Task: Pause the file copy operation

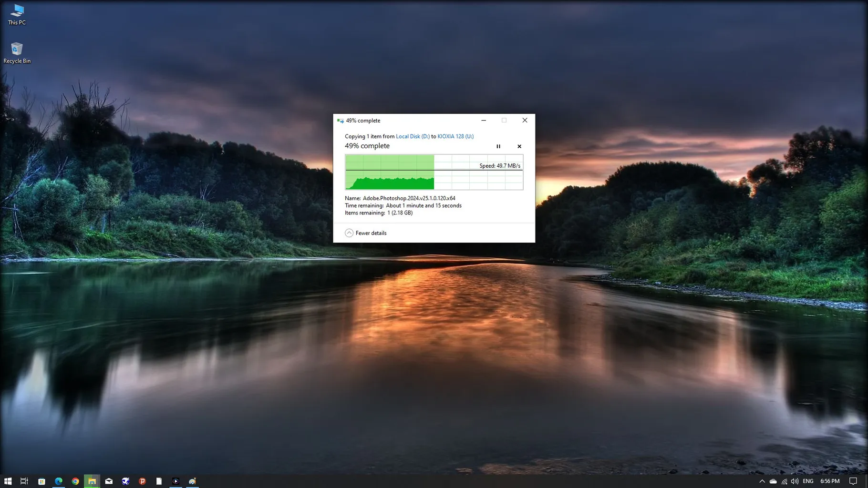Action: [x=498, y=146]
